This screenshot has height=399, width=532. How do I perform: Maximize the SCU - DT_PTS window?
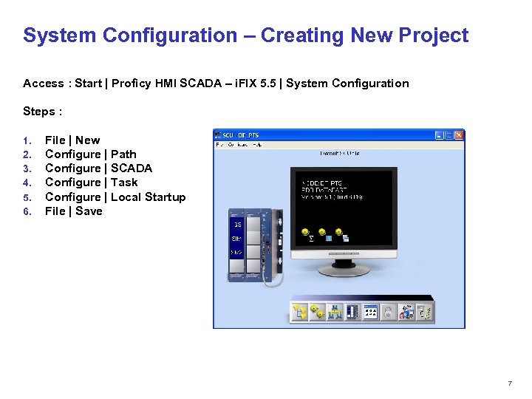tap(449, 135)
